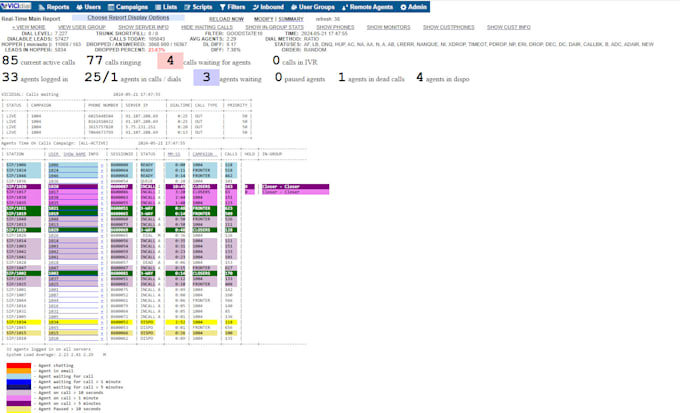The image size is (680, 413).
Task: Click SHOW PHONES link
Action: tap(335, 27)
